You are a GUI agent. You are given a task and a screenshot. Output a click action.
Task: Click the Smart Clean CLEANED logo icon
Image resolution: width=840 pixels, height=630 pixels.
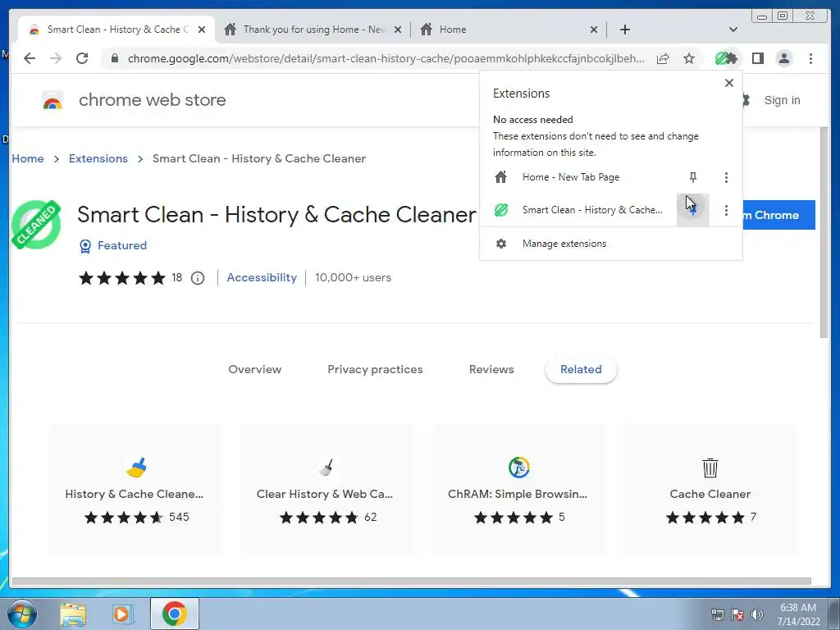[x=36, y=225]
